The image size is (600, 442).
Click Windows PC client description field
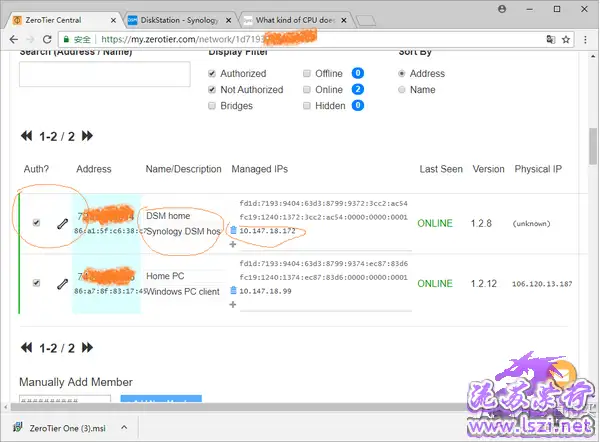tap(184, 292)
